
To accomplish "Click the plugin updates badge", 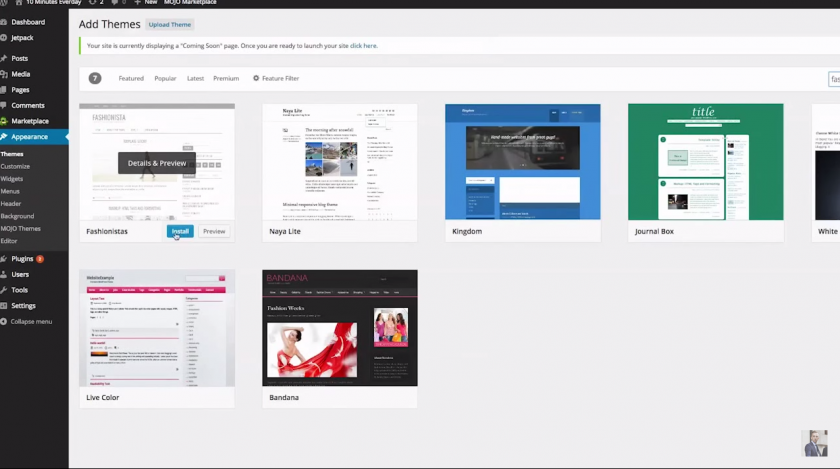I will click(40, 259).
